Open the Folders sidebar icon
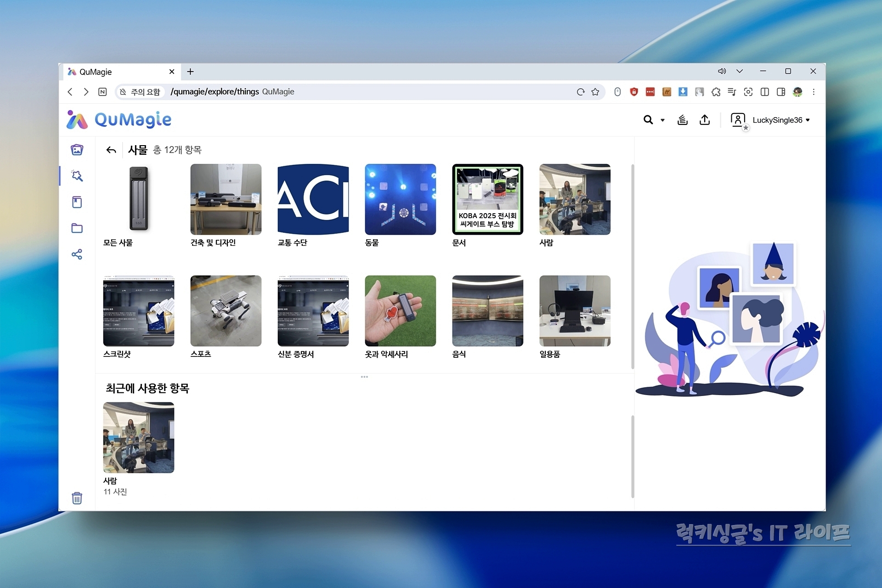This screenshot has width=882, height=588. pos(77,228)
